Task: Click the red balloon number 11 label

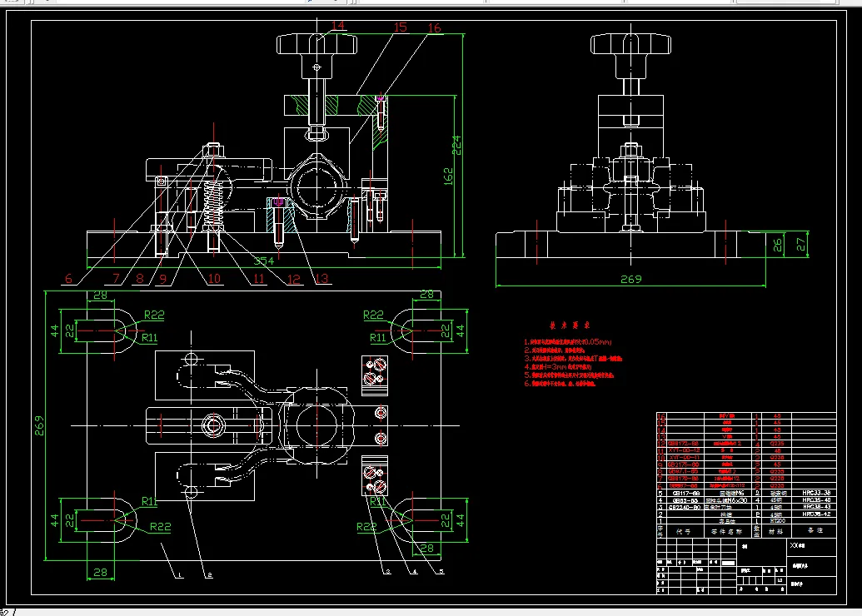Action: [258, 279]
